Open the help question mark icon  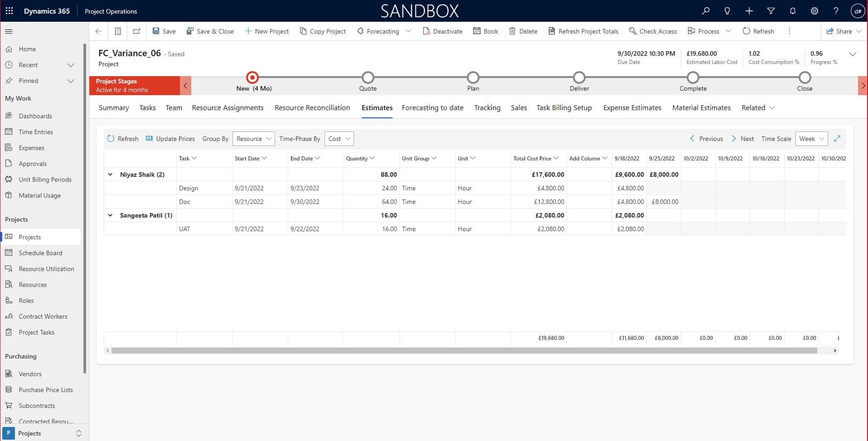(x=836, y=11)
